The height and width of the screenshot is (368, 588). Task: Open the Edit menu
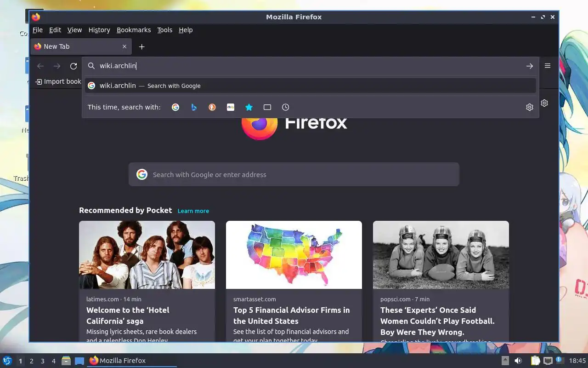pos(55,30)
